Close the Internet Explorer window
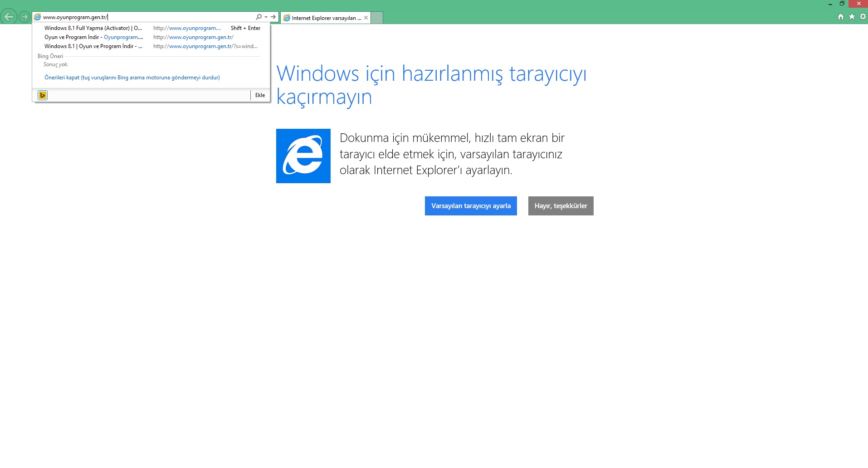 click(858, 4)
